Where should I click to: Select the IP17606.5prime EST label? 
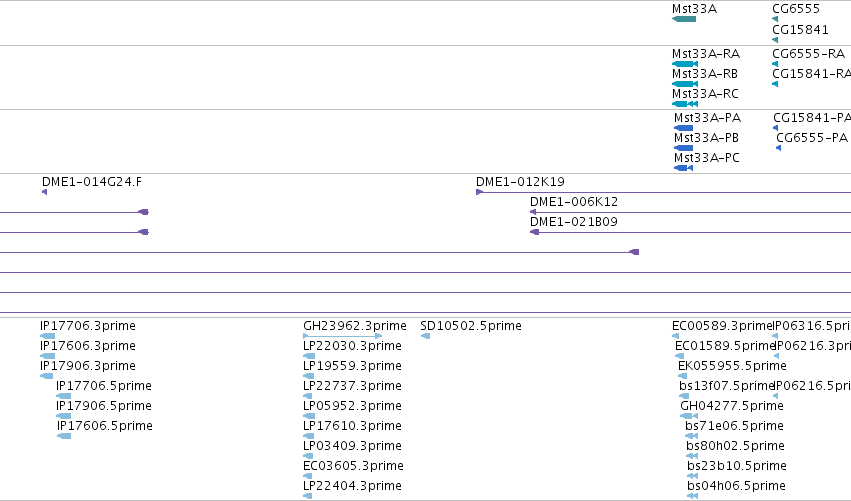pos(105,426)
